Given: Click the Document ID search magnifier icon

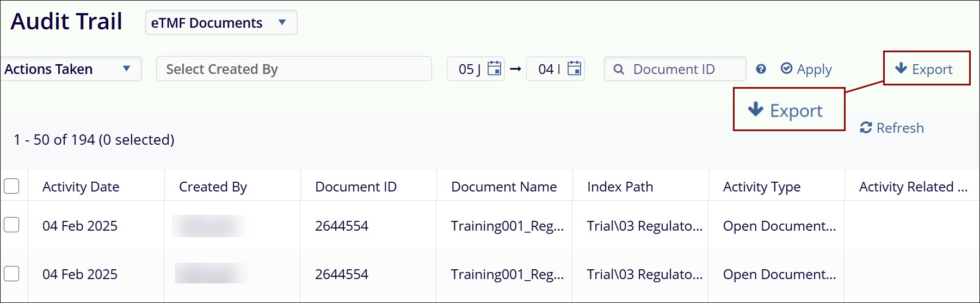Looking at the screenshot, I should pos(619,69).
